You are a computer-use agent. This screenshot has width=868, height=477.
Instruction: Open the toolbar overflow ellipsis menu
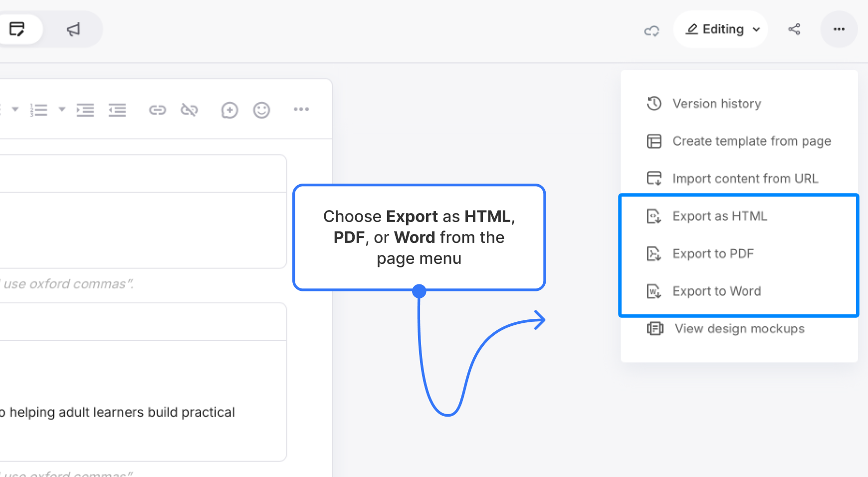click(301, 110)
